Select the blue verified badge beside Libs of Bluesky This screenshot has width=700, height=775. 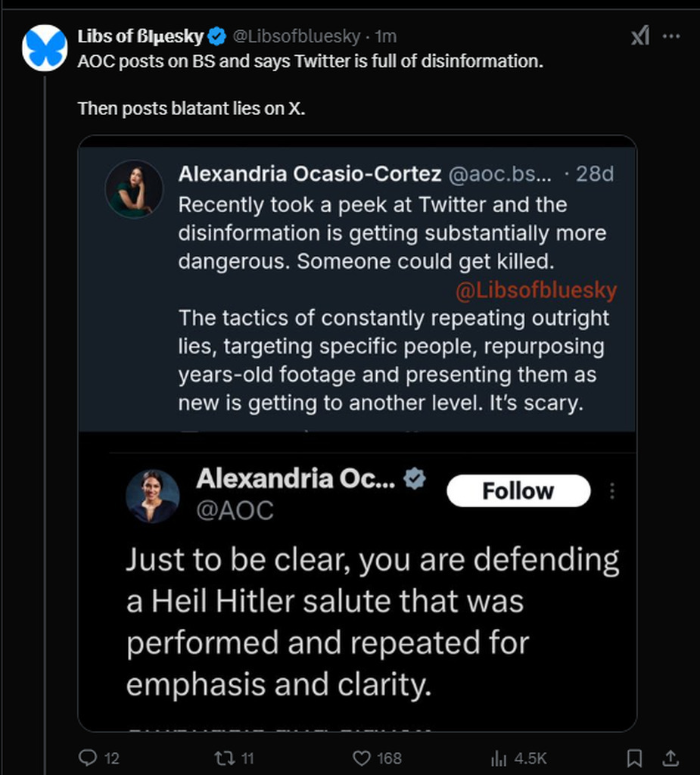pos(217,36)
